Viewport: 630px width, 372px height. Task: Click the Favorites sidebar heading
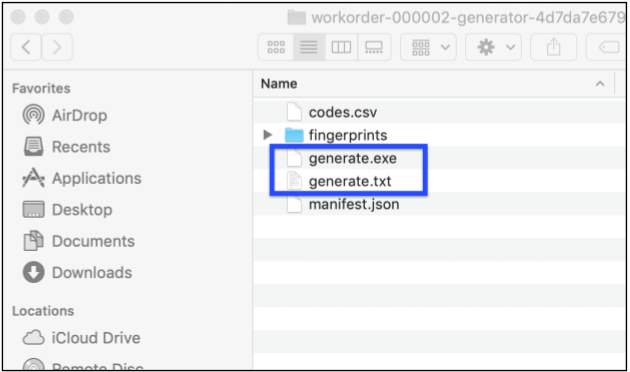coord(41,88)
